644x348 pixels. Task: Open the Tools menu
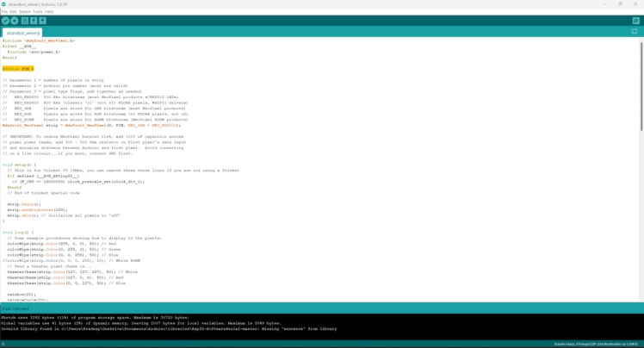pos(37,11)
